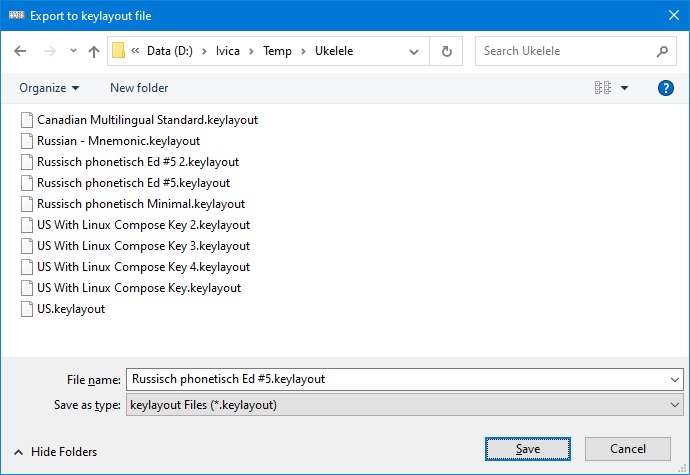Click the Search Ukelele field
Screen dimensions: 690x475
(576, 51)
